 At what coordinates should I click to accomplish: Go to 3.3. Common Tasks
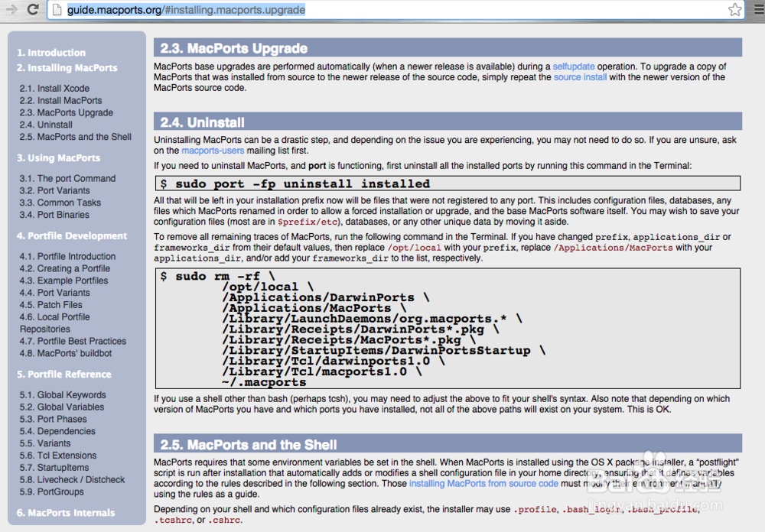coord(60,203)
